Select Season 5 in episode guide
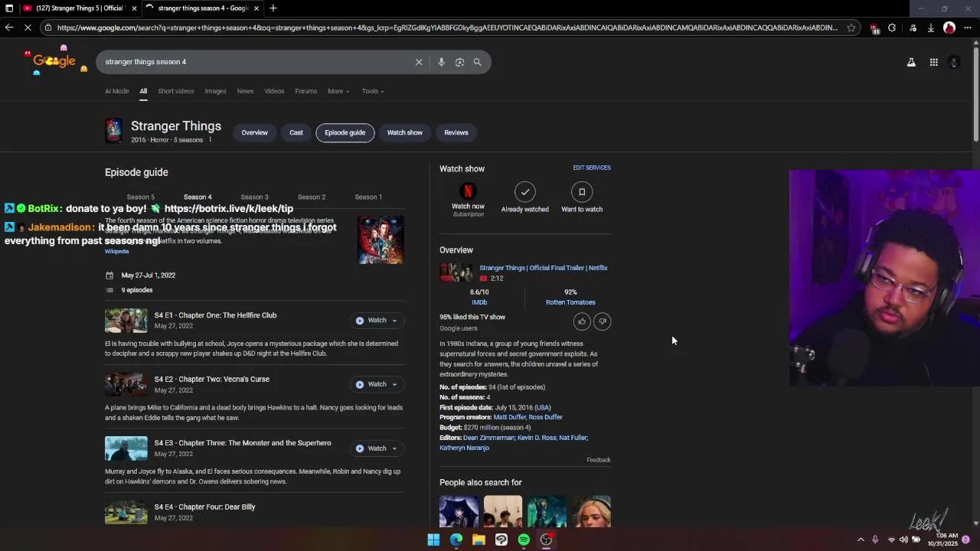This screenshot has width=980, height=551. tap(141, 197)
